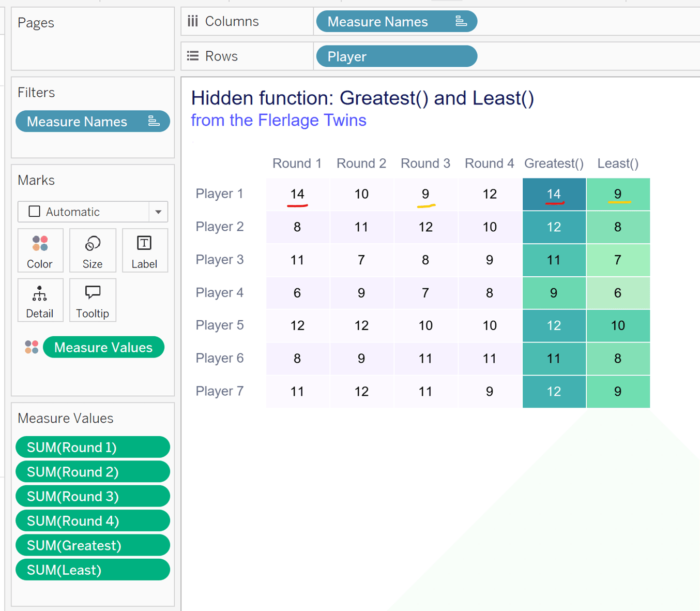Select the Player 2 row label

pyautogui.click(x=219, y=227)
